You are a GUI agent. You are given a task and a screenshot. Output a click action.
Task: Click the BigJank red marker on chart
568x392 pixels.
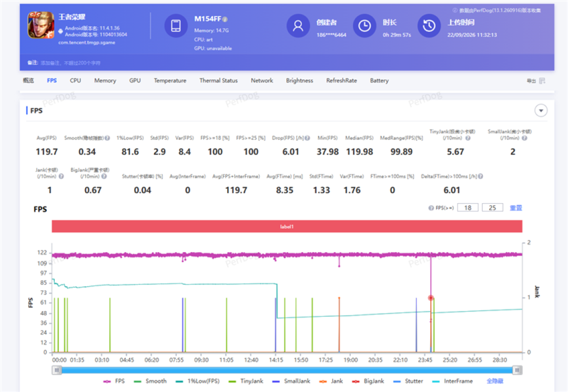(x=431, y=298)
